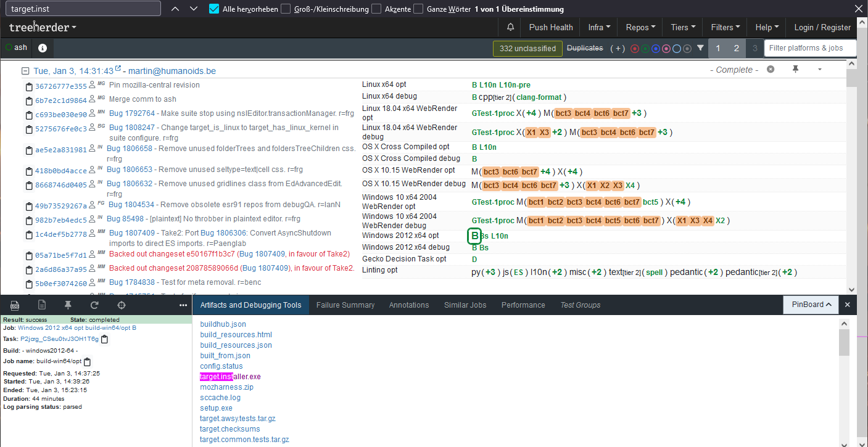The height and width of the screenshot is (447, 868).
Task: Expand the Repos dropdown
Action: click(640, 27)
